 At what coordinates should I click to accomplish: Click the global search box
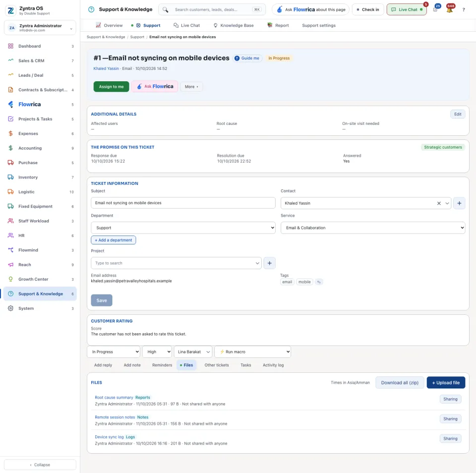pos(212,10)
